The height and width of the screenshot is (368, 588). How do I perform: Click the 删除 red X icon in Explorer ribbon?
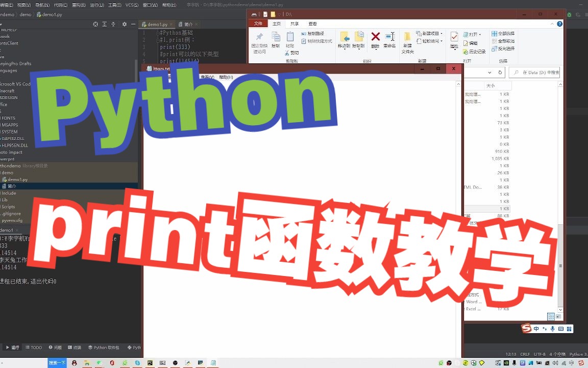pyautogui.click(x=375, y=37)
